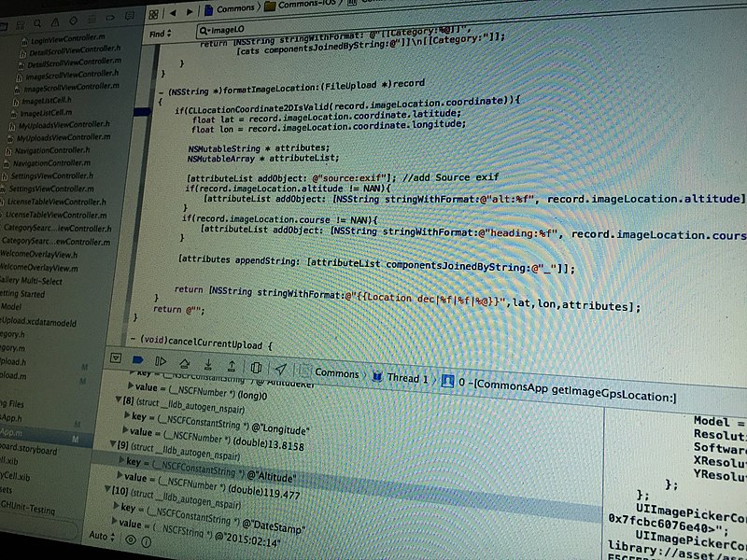This screenshot has width=747, height=560.
Task: Toggle the breakpoint marker in the editor gutter
Action: pos(142,112)
